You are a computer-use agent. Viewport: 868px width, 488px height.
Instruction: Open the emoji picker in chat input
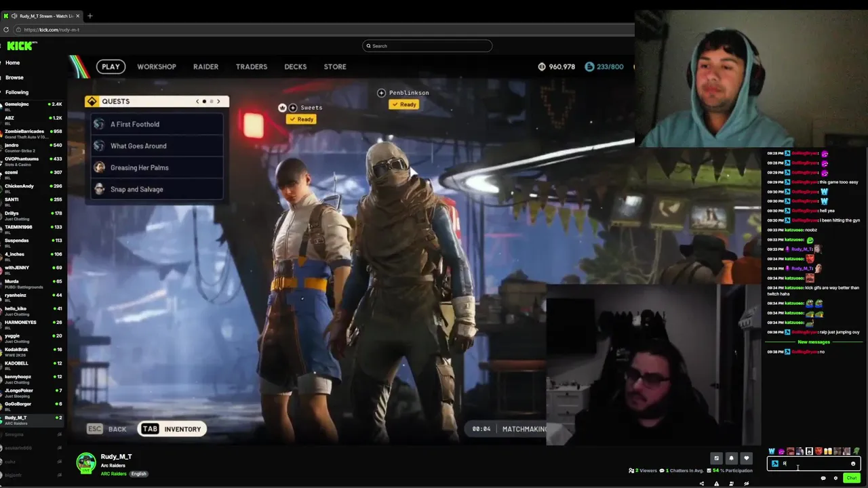click(x=853, y=464)
